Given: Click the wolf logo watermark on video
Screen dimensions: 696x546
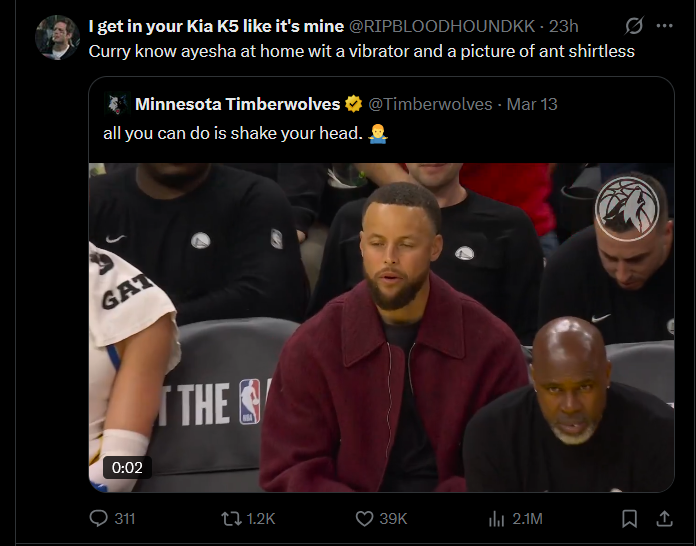Looking at the screenshot, I should tap(626, 208).
